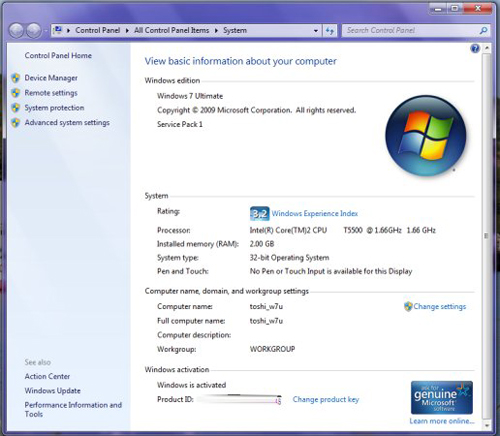Click the shield icon beside System protection
500x436 pixels.
pos(16,108)
